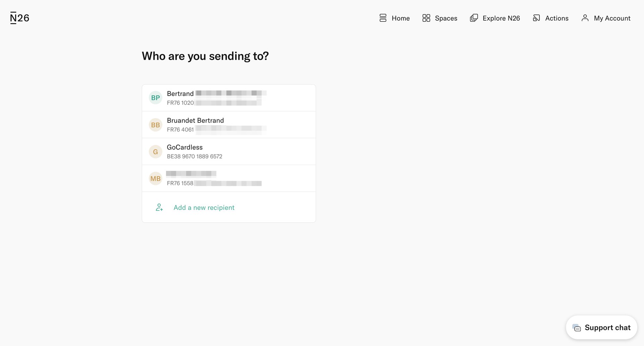Open the 'Add a new recipient' link
The width and height of the screenshot is (644, 346).
tap(204, 207)
